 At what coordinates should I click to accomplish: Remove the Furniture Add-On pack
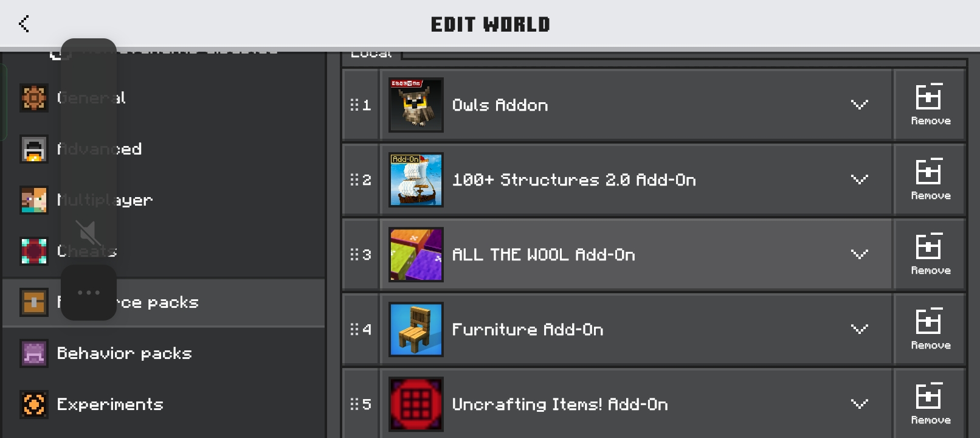pos(930,329)
